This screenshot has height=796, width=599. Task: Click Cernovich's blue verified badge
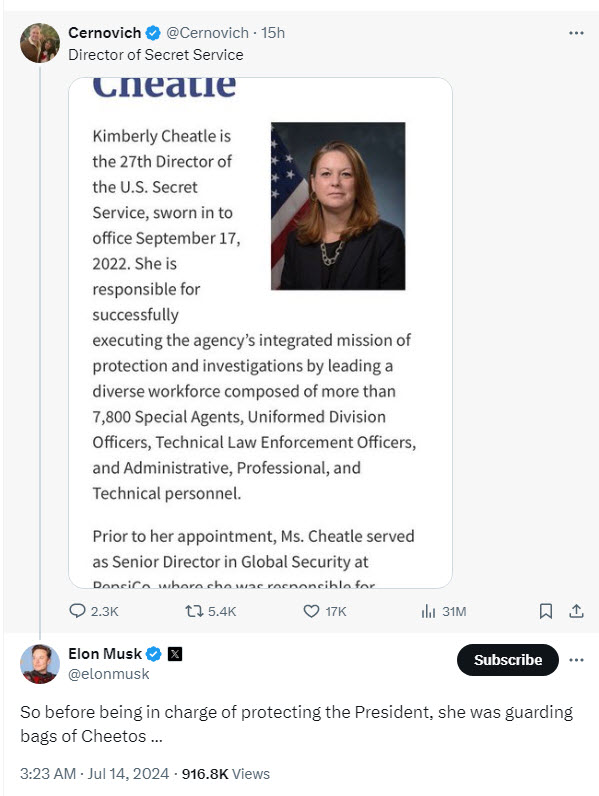pos(153,33)
